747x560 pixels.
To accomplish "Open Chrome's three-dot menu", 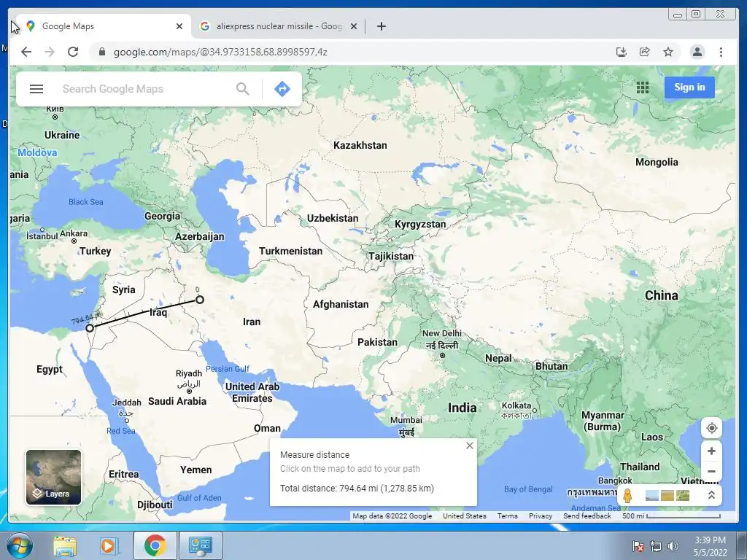I will click(x=721, y=52).
